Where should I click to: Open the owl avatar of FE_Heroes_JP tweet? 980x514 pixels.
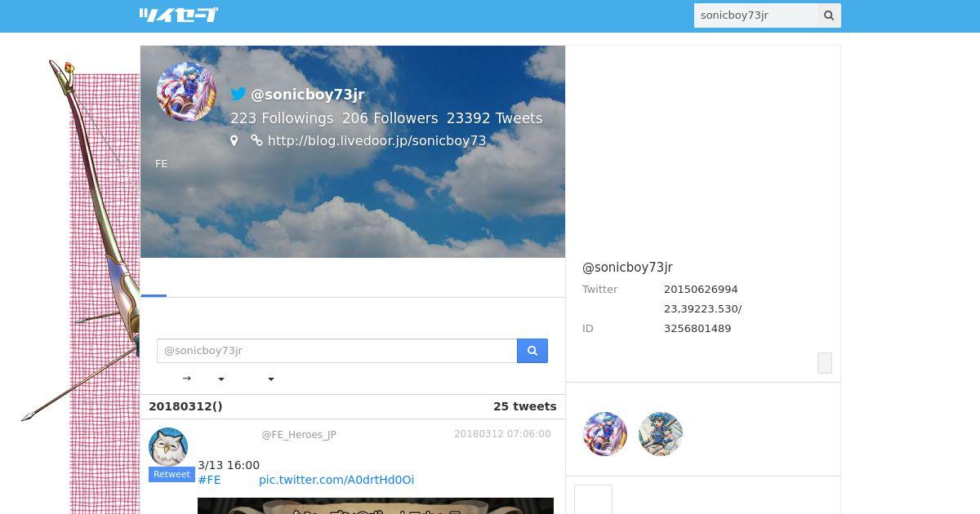point(168,447)
